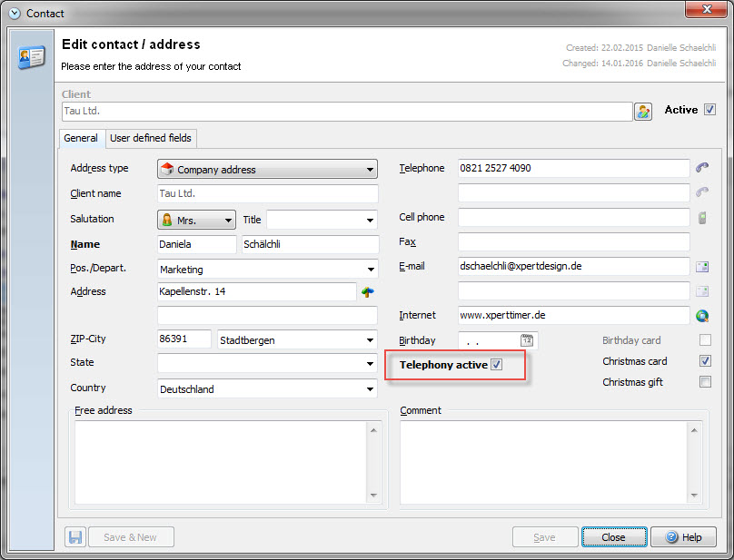The width and height of the screenshot is (734, 560).
Task: Open the Address type dropdown
Action: (267, 170)
